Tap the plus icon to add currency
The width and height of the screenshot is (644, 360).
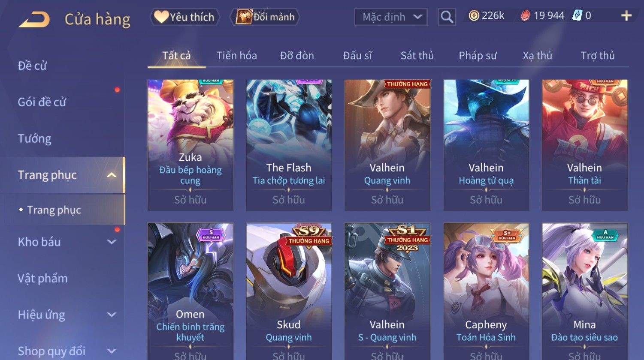[626, 16]
